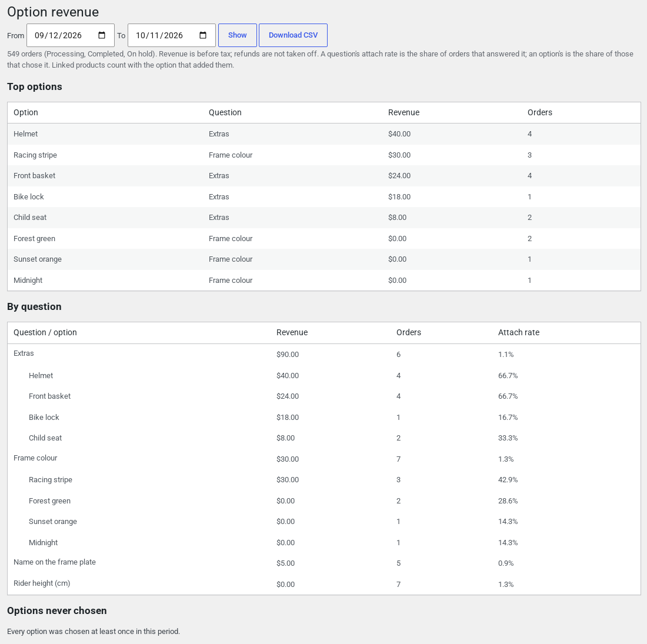
Task: Click the Top options section heading
Action: tap(35, 86)
